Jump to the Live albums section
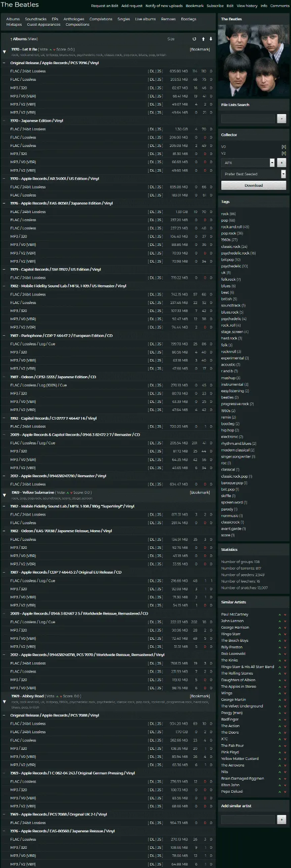 coord(145,19)
